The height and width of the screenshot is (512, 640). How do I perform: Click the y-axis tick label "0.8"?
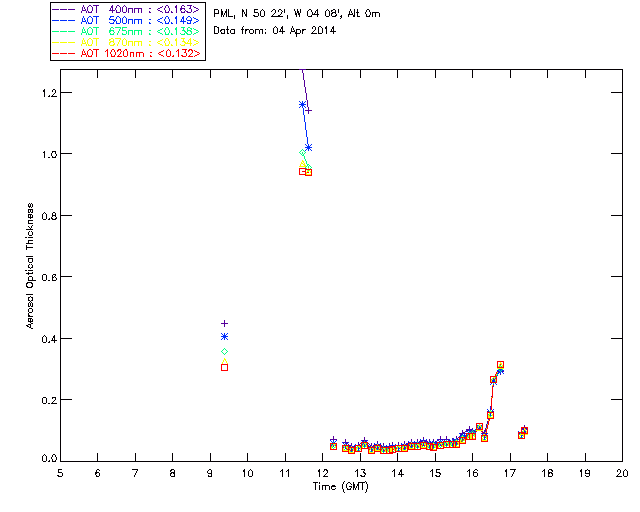[x=49, y=216]
